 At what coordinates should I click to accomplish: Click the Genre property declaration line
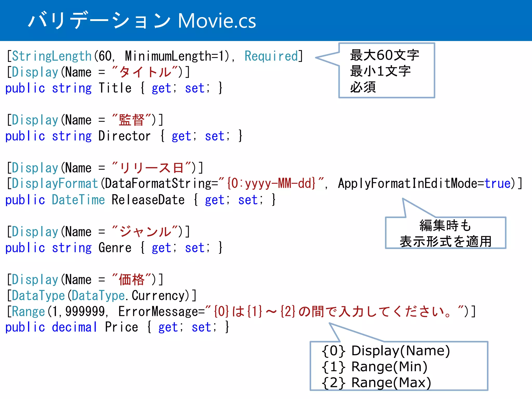[114, 248]
